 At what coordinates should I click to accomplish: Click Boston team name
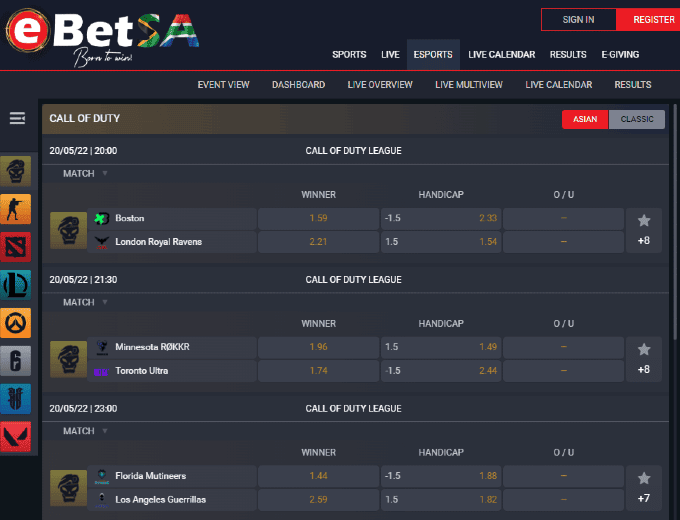(x=130, y=218)
